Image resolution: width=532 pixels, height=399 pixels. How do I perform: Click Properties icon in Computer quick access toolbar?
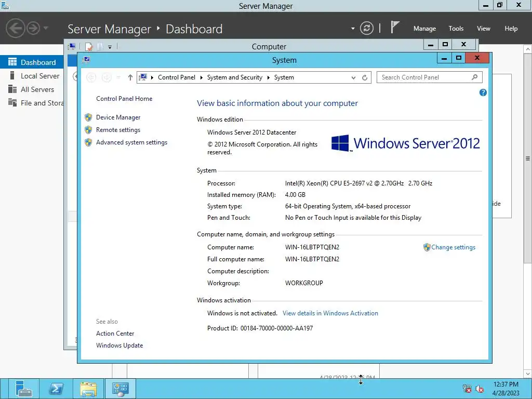(x=89, y=46)
